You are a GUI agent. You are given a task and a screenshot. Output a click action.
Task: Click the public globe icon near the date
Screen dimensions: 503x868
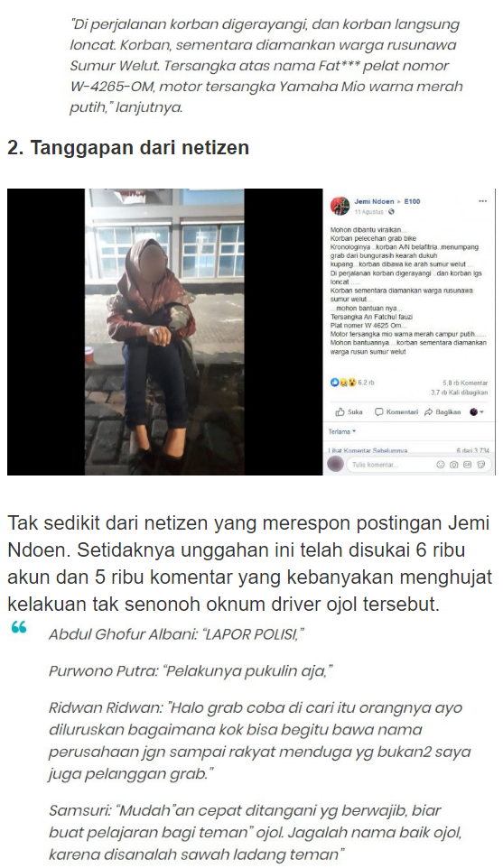392,211
